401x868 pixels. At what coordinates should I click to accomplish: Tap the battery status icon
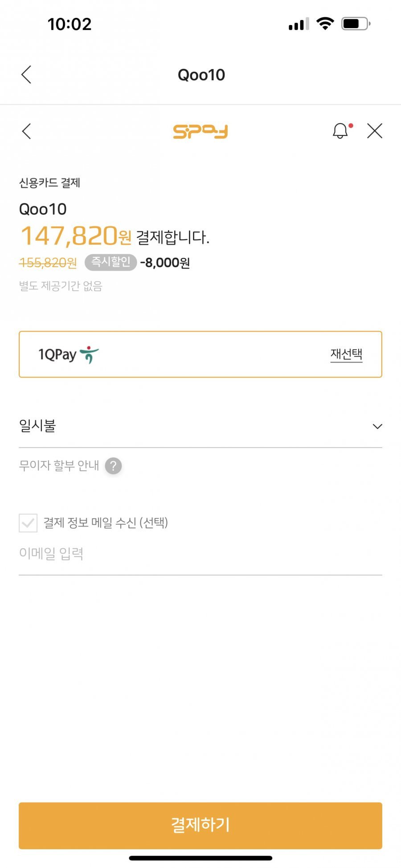356,24
